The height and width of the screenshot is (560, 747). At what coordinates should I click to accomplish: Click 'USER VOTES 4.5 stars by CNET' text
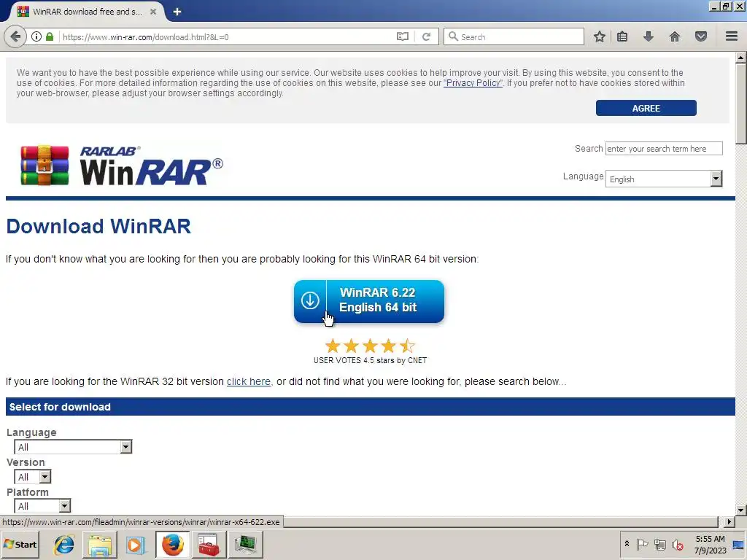coord(370,360)
